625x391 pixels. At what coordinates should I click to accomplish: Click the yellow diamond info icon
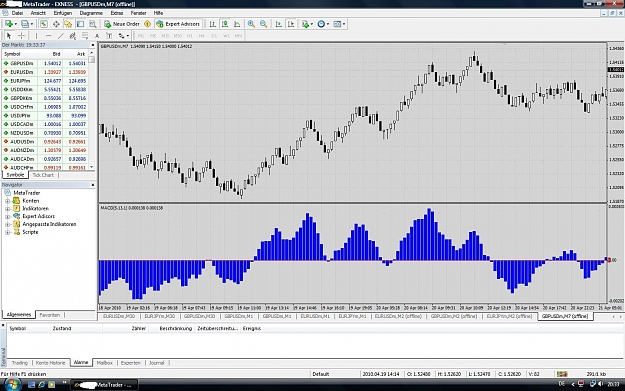[x=147, y=24]
